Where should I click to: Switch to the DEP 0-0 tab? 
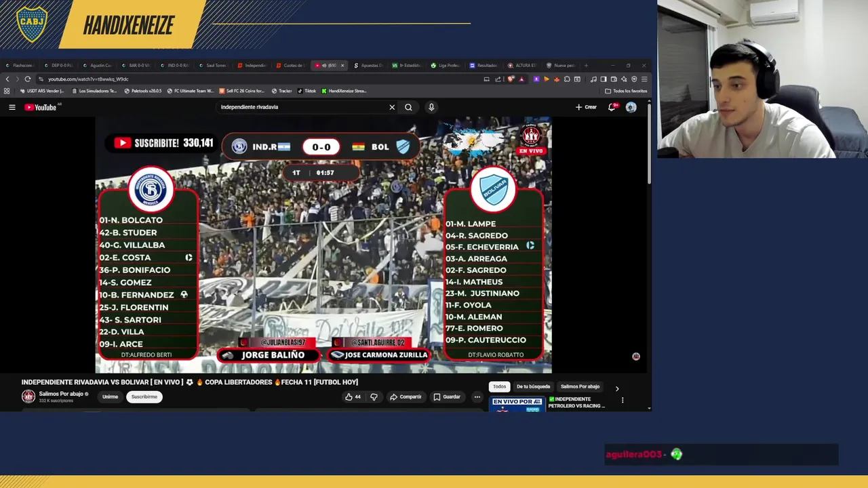coord(60,66)
